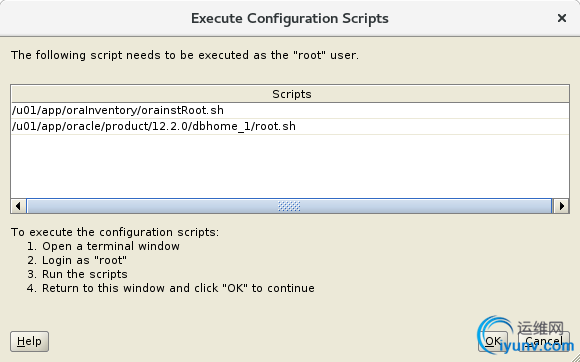Click the 'To execute the configuration scripts' heading

pos(115,232)
